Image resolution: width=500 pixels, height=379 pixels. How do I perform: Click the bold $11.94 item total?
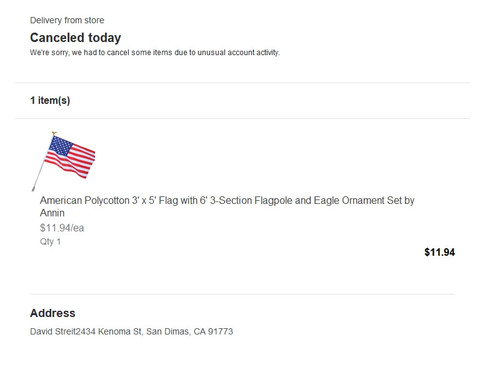click(x=439, y=252)
